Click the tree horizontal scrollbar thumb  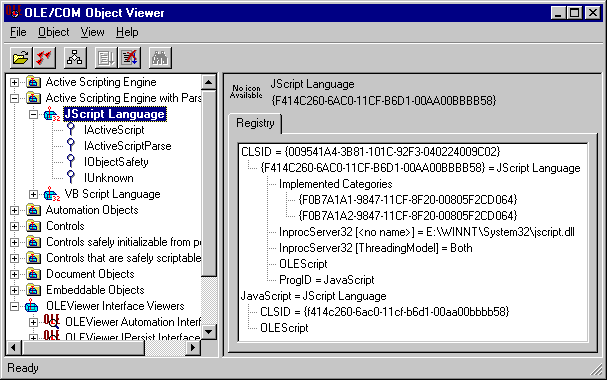(x=83, y=347)
